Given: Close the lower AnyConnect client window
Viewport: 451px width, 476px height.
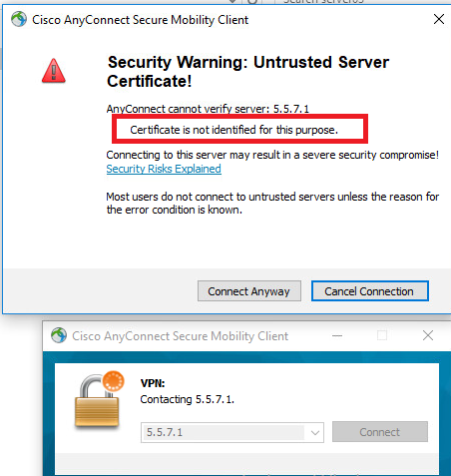Looking at the screenshot, I should [x=428, y=335].
